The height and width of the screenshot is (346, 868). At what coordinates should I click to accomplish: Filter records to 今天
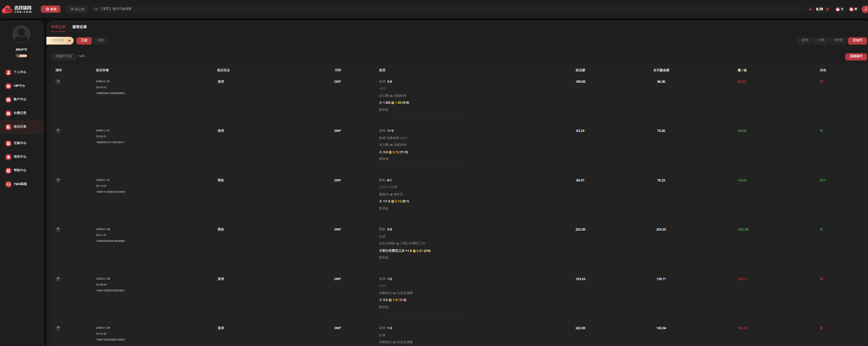[x=821, y=40]
